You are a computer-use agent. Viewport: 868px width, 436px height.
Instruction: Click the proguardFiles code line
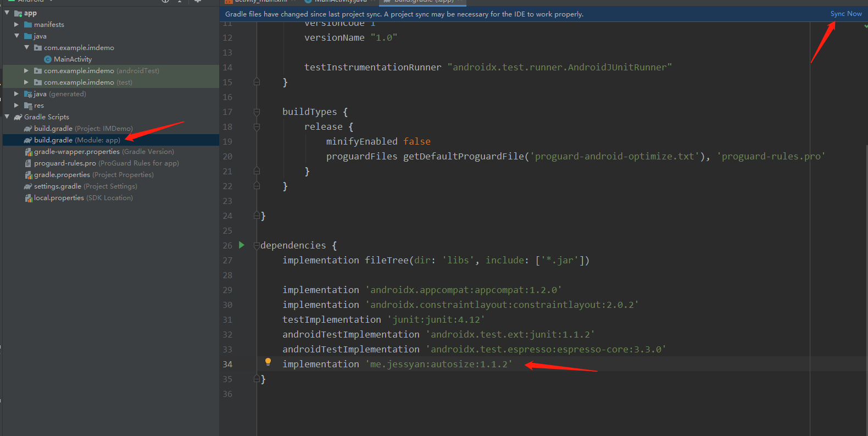click(x=576, y=156)
